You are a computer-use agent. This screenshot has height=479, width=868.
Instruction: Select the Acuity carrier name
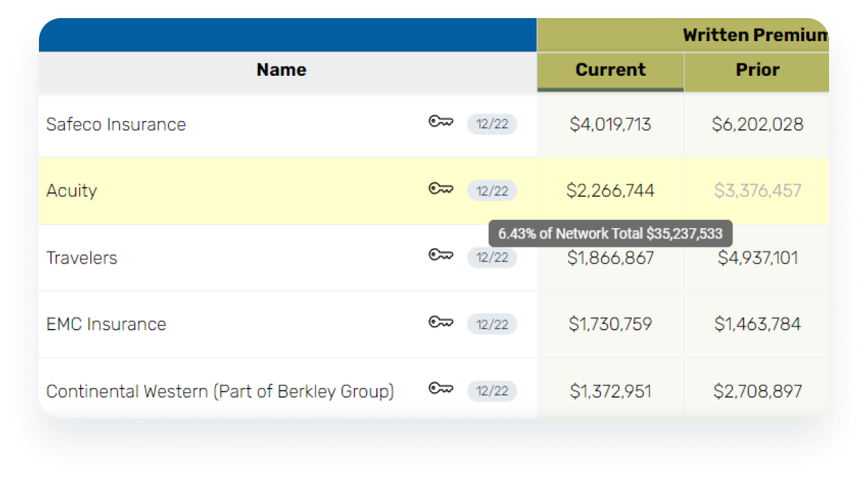(x=72, y=191)
